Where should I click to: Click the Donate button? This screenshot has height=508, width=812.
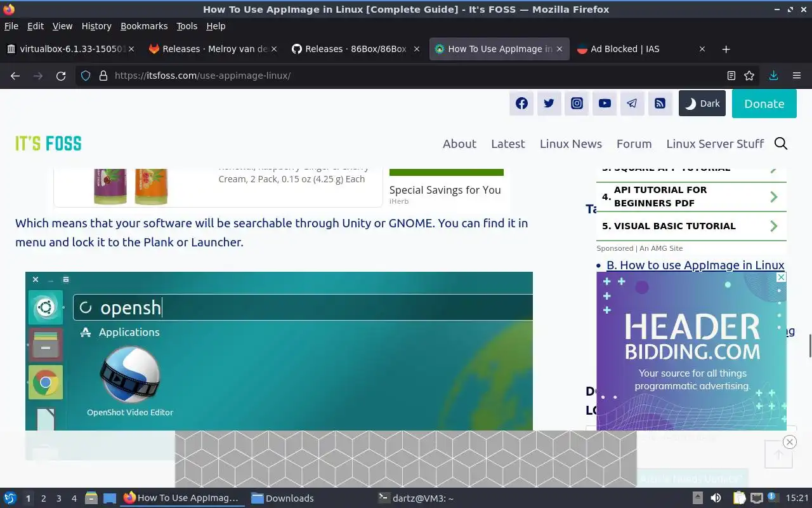pyautogui.click(x=764, y=104)
